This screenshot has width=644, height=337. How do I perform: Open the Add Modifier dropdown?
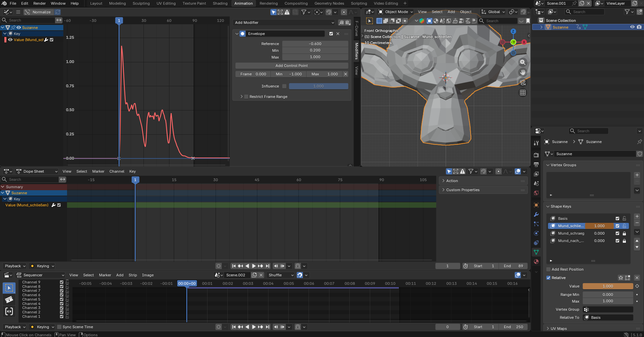[284, 23]
